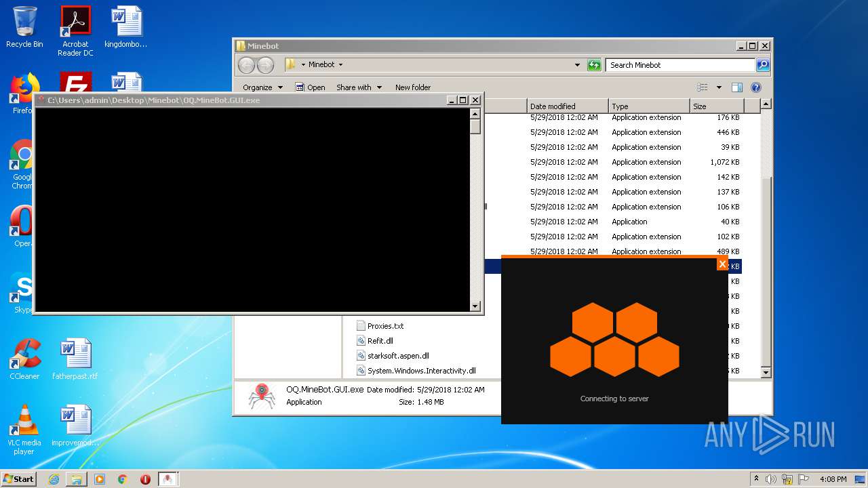Switch to MineBot app on taskbar
Viewport: 868px width, 488px height.
[x=168, y=479]
